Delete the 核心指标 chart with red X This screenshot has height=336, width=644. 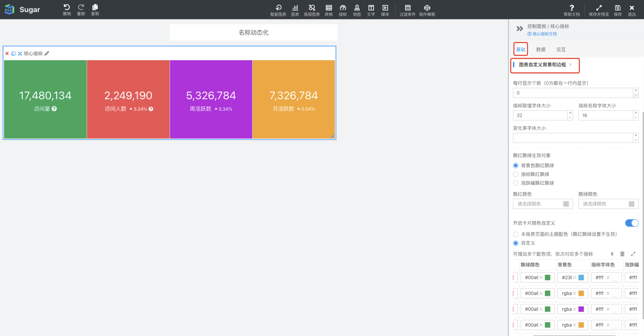pos(7,53)
